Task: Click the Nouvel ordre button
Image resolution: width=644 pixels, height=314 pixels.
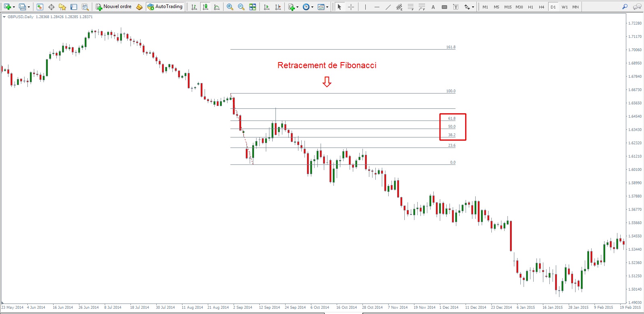Action: 114,7
